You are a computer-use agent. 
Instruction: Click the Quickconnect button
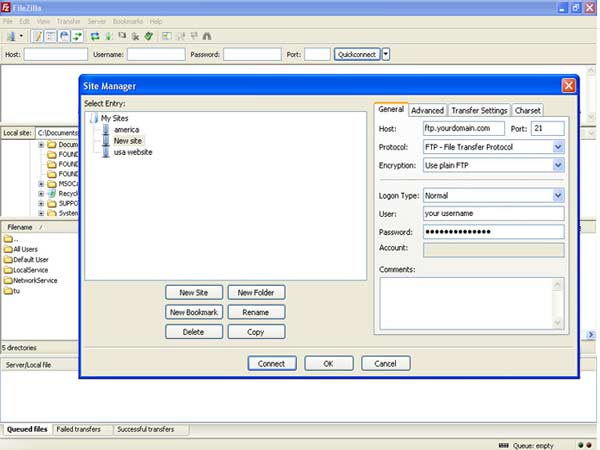pyautogui.click(x=357, y=54)
